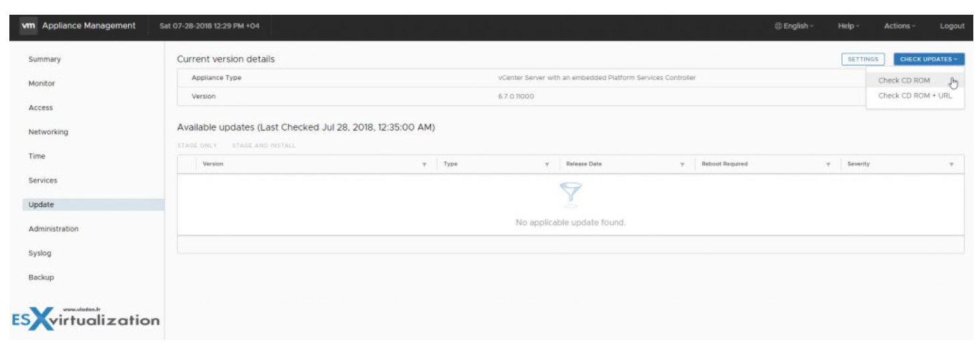
Task: Click the 'Appliance Type' row label
Action: [216, 78]
